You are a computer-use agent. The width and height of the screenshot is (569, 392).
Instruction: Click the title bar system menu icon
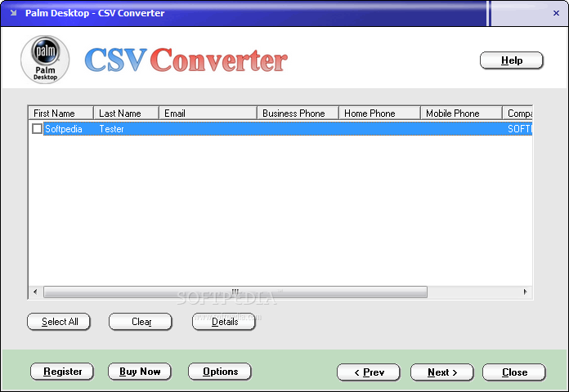13,13
